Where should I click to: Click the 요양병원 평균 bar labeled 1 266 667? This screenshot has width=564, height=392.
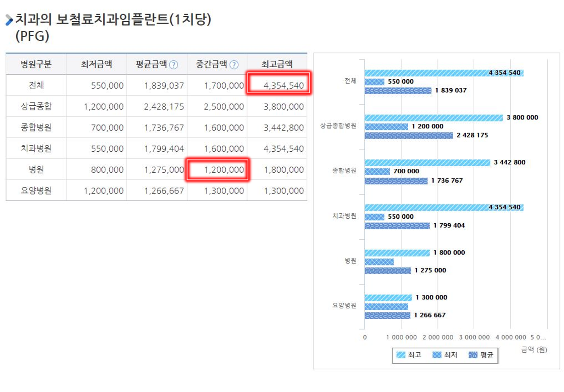(x=388, y=315)
